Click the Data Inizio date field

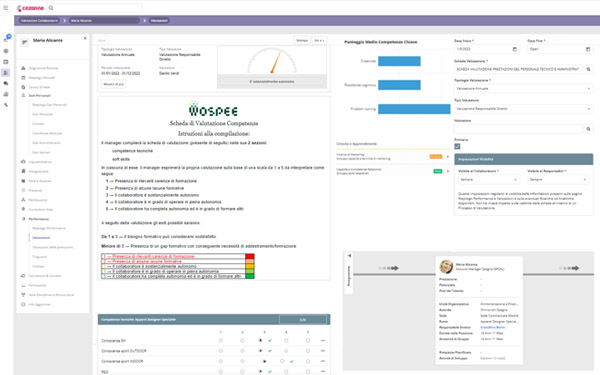pyautogui.click(x=487, y=49)
